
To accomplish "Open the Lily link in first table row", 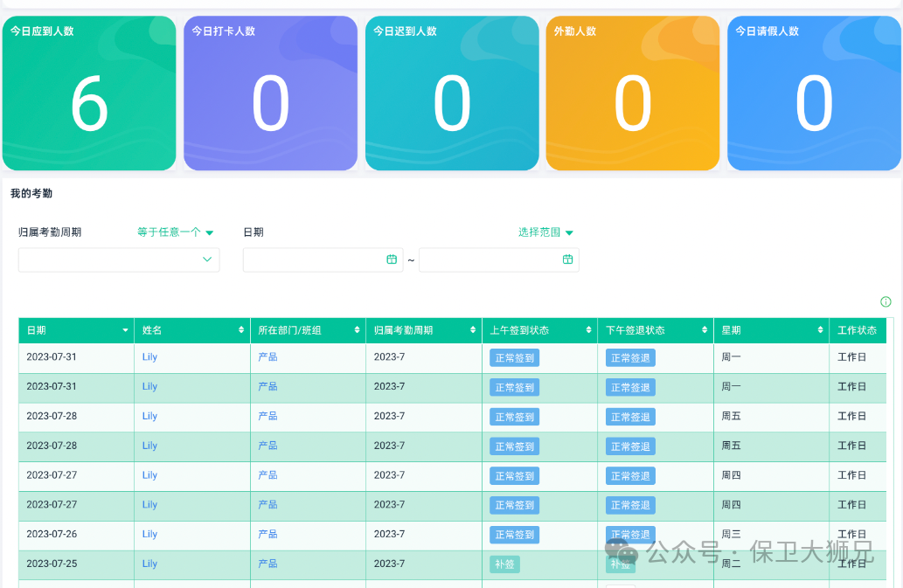I will (x=149, y=357).
